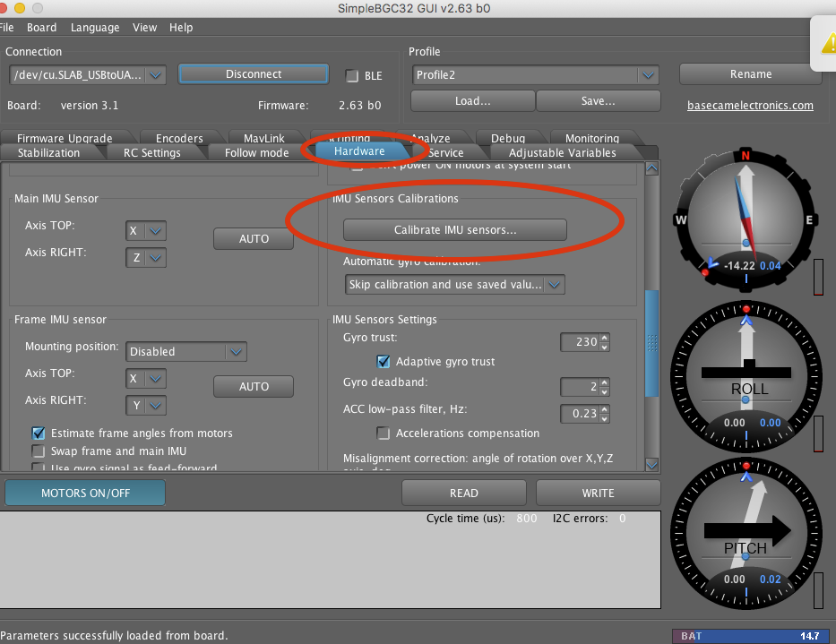Click the roll motor power level bar

[818, 434]
